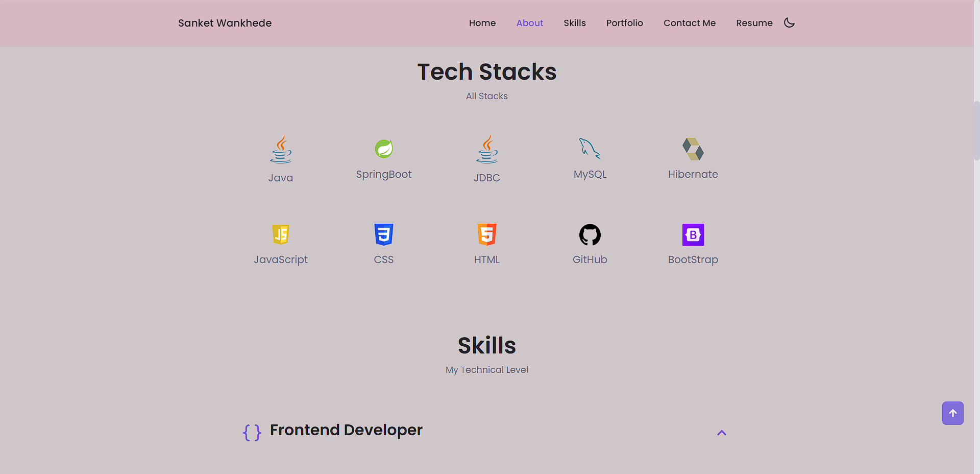Click the GitHub cat icon
The image size is (980, 474).
[x=590, y=234]
